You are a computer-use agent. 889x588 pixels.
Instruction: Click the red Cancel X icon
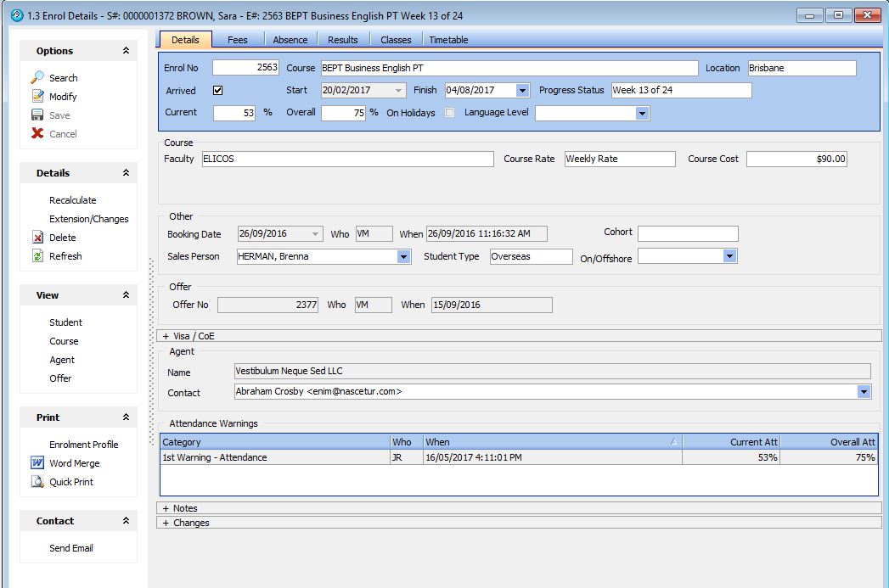pyautogui.click(x=37, y=134)
